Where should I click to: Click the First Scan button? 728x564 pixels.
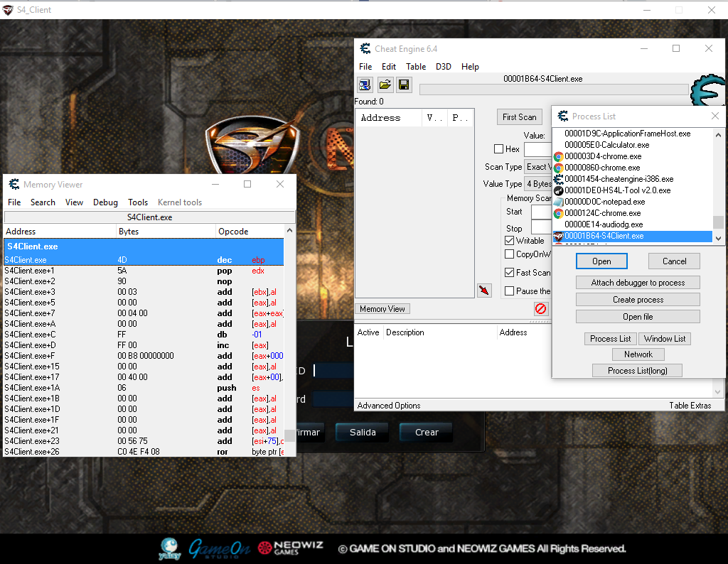520,117
